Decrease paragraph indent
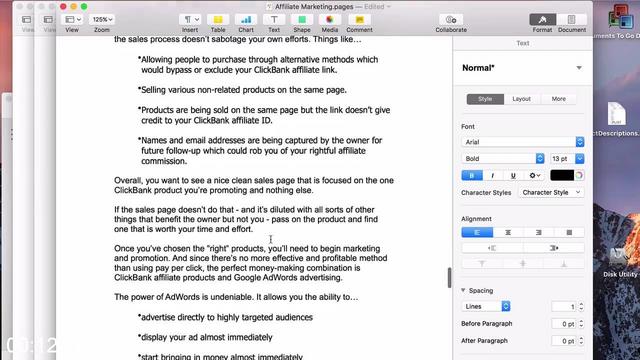 pos(492,248)
